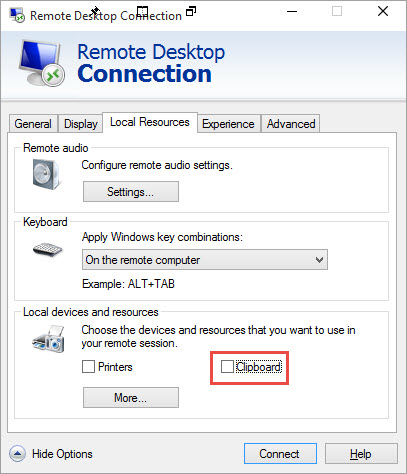Click the keyboard icon

(48, 250)
